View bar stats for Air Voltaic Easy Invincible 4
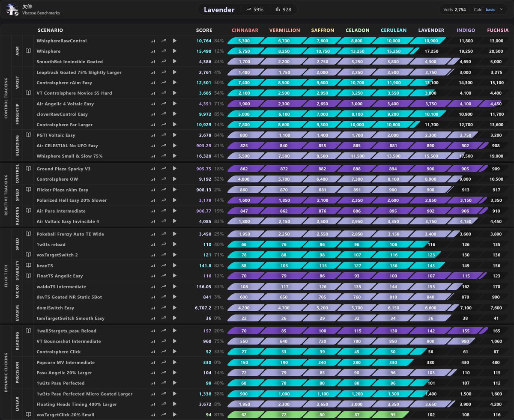This screenshot has width=514, height=420. 153,221
